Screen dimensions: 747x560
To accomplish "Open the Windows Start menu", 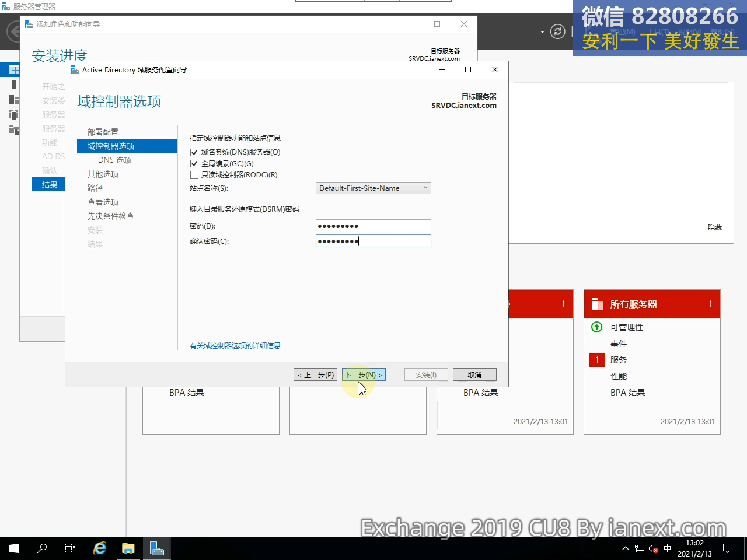I will tap(14, 548).
